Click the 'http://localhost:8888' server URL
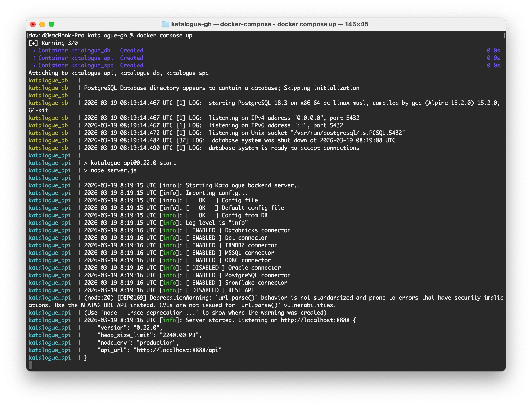Screen dimensions: 532x406 click(315, 320)
